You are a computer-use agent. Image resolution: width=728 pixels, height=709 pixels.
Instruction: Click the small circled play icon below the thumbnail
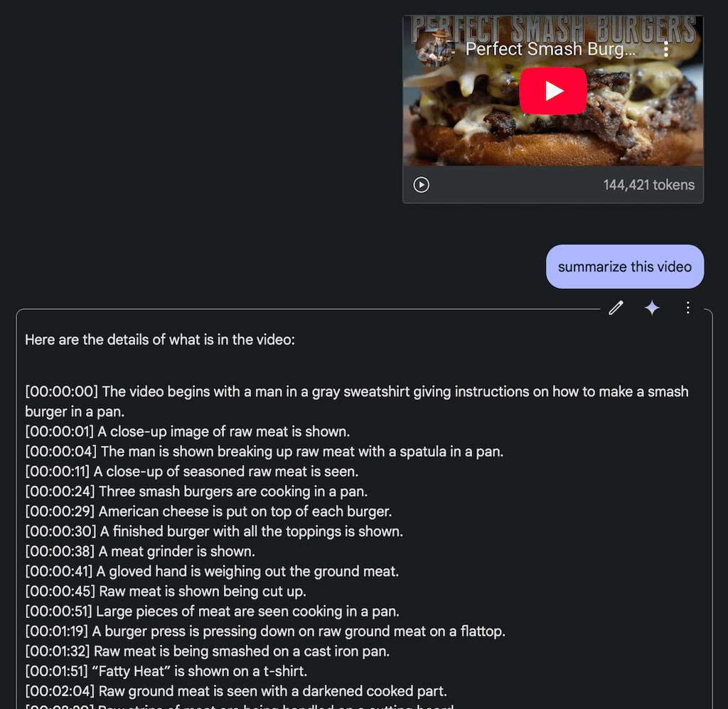(421, 185)
